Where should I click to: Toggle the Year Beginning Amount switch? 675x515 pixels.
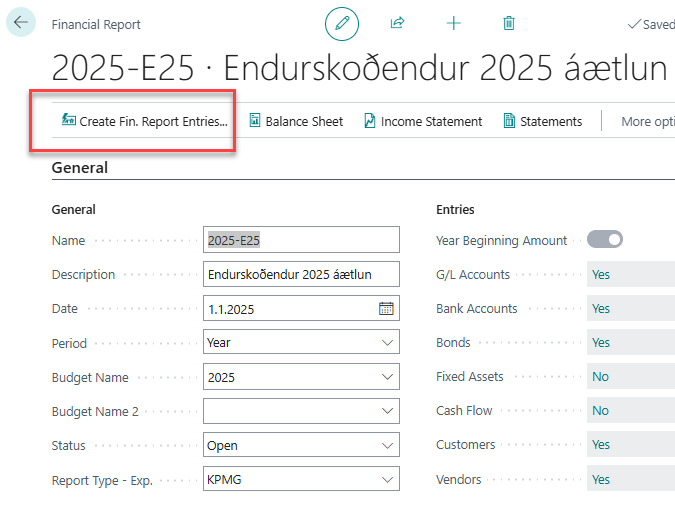point(605,239)
